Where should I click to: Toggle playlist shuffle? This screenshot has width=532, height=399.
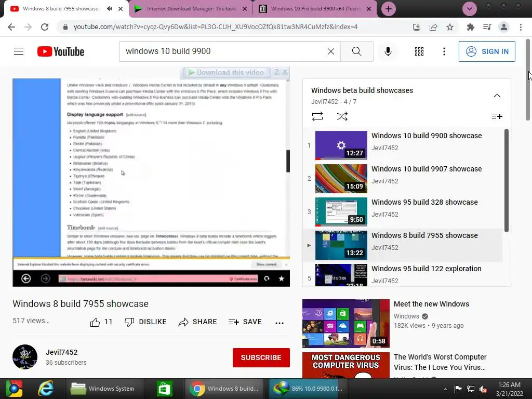(x=342, y=116)
